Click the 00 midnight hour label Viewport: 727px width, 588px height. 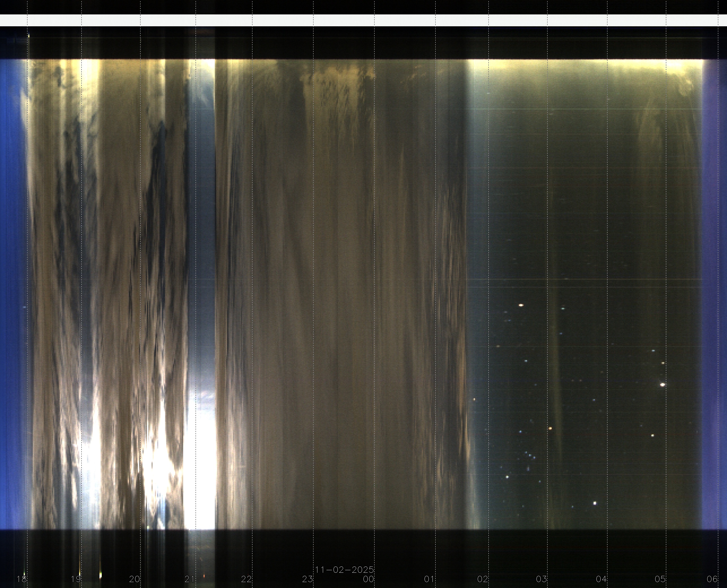click(x=368, y=579)
